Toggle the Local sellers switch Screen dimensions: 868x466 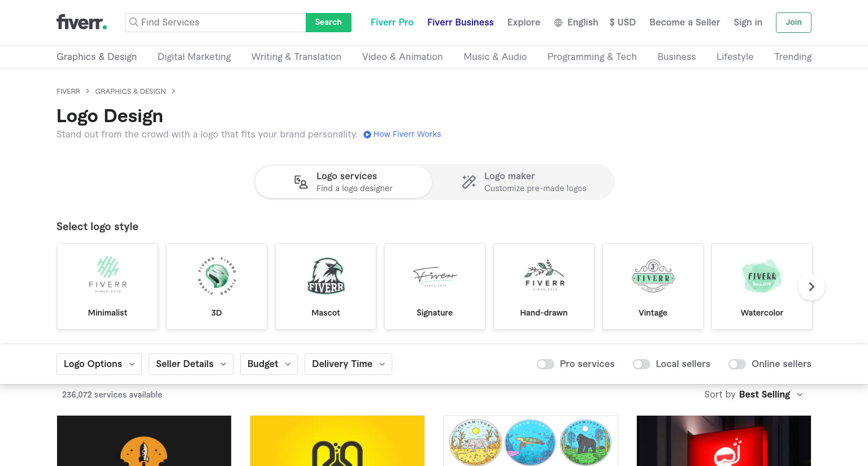[641, 364]
